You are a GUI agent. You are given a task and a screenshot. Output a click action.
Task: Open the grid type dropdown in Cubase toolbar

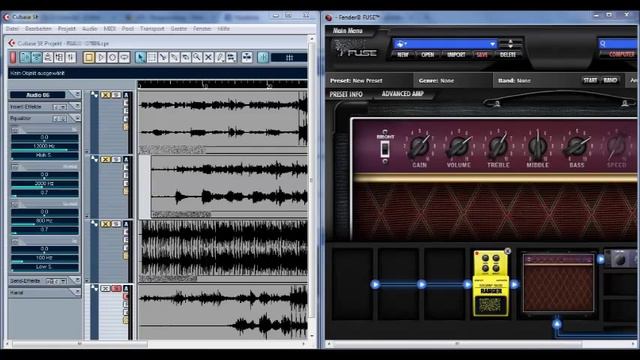289,58
